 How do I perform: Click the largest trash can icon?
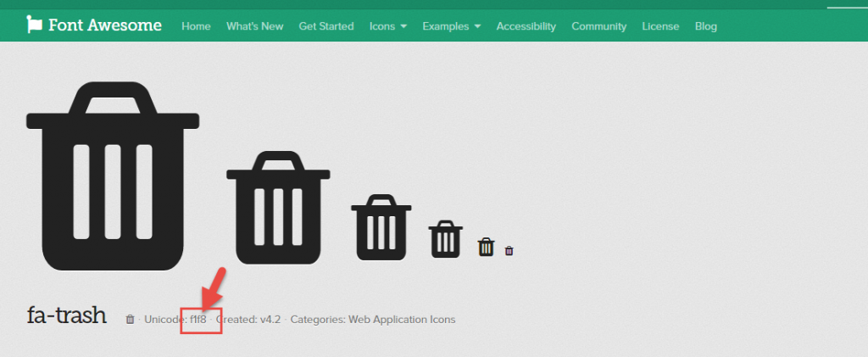[x=113, y=176]
